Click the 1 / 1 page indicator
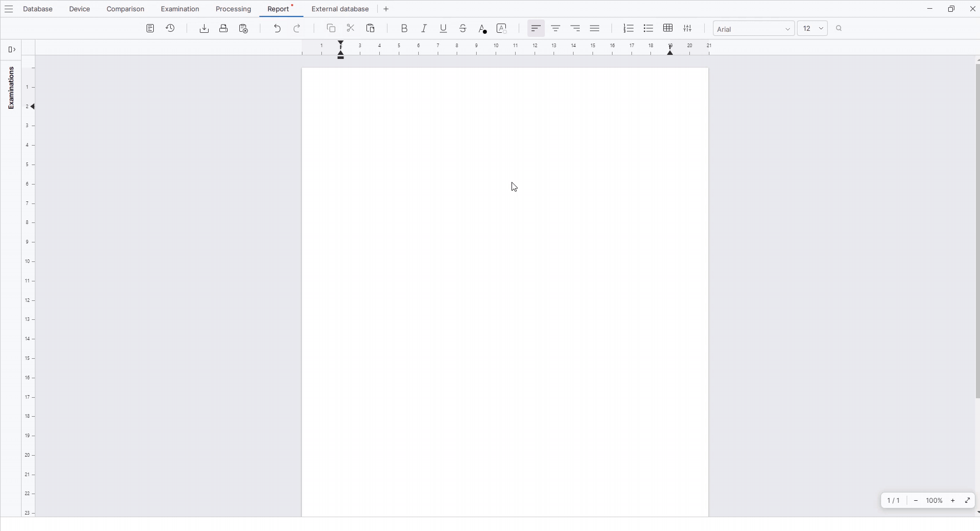This screenshot has height=531, width=980. coord(893,501)
